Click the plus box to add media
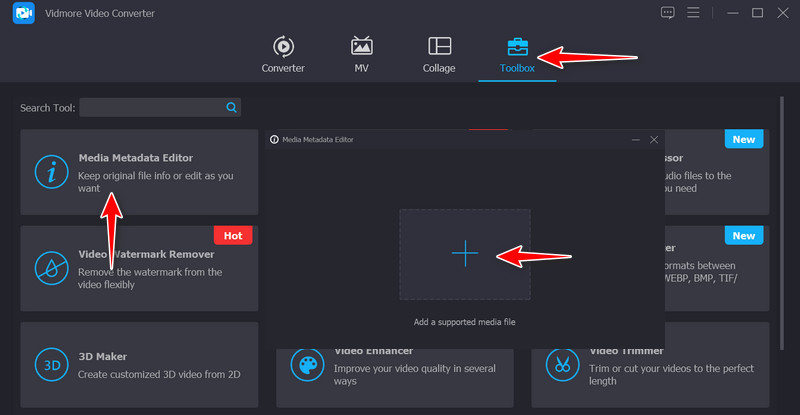The width and height of the screenshot is (800, 415). click(465, 254)
